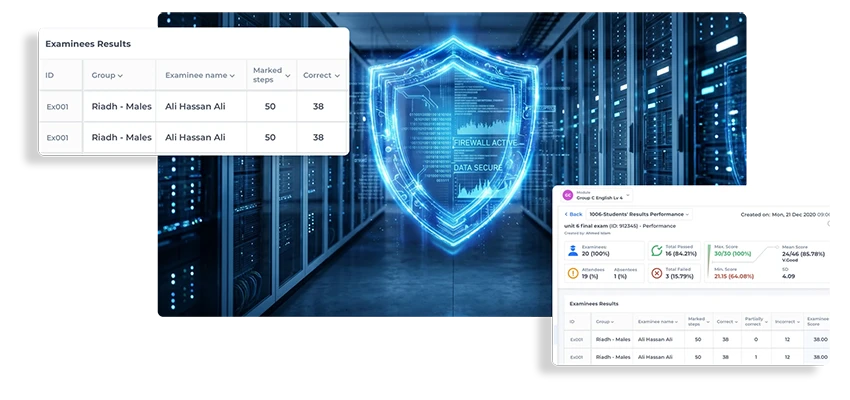Click the orange Attendees alert icon
Image resolution: width=850 pixels, height=400 pixels.
pos(573,273)
